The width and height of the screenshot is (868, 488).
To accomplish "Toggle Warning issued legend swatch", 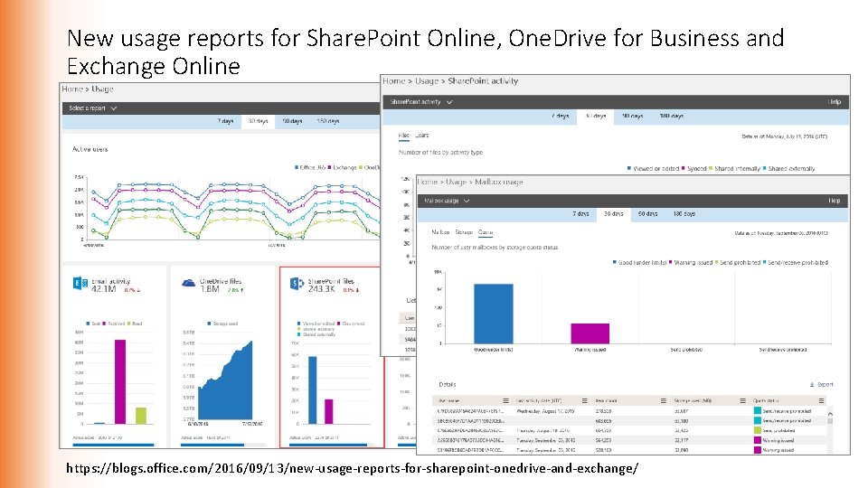I will [x=670, y=263].
